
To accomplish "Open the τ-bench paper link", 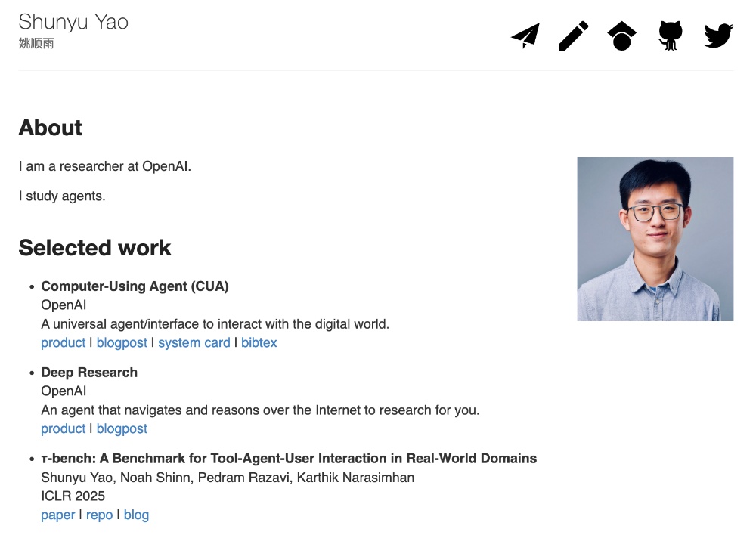I will pos(58,515).
